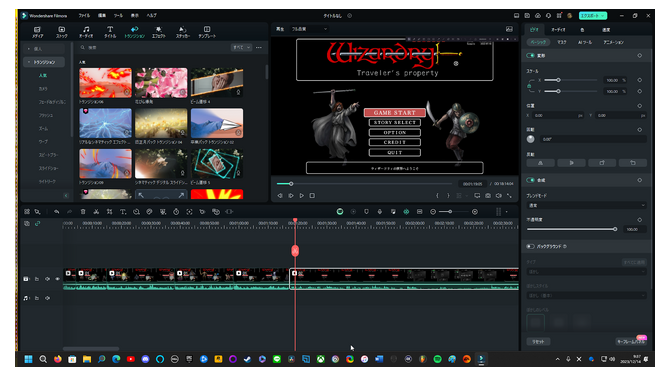Toggle the green auto-link icon beside ruler
Viewport: 670px width, 377px height.
click(38, 223)
